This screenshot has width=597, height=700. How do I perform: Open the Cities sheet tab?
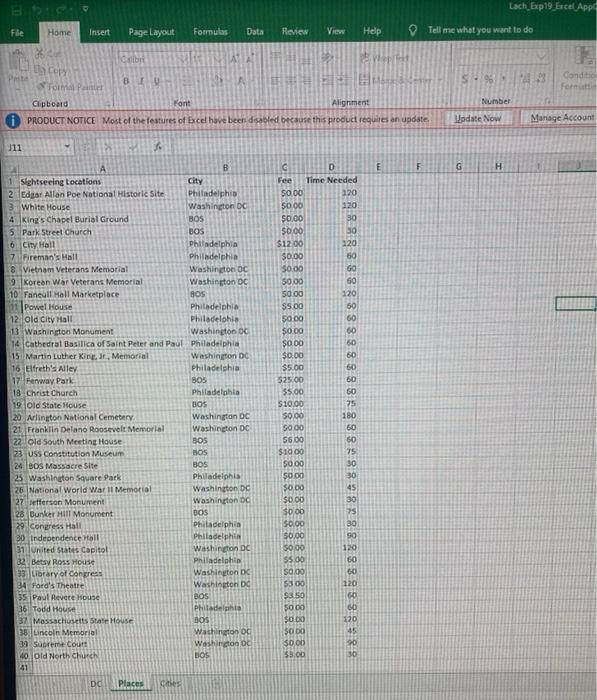170,683
